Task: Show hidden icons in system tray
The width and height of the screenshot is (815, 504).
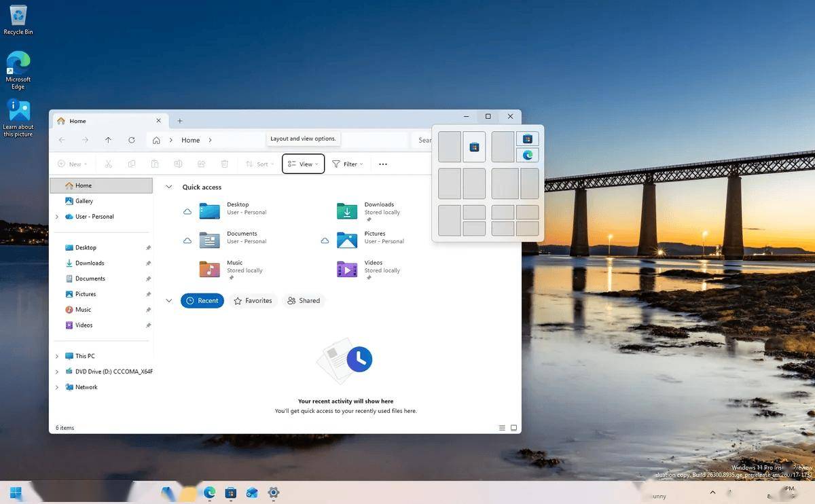Action: coord(712,492)
